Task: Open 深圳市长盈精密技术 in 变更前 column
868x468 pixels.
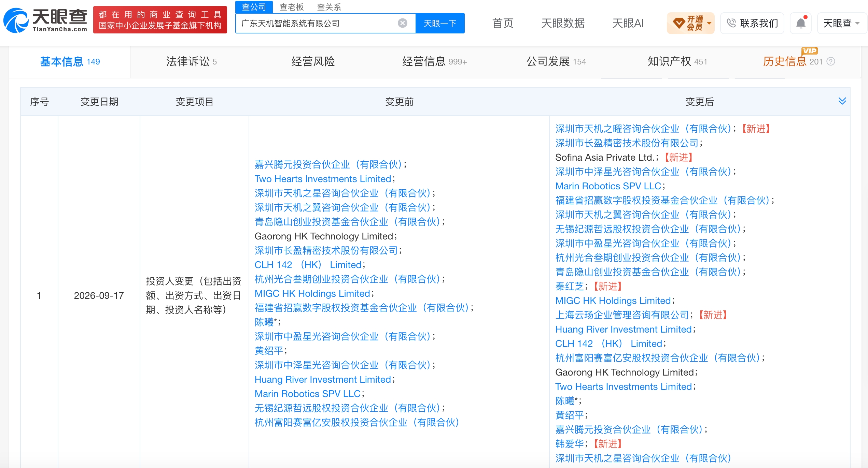Action: click(x=326, y=251)
